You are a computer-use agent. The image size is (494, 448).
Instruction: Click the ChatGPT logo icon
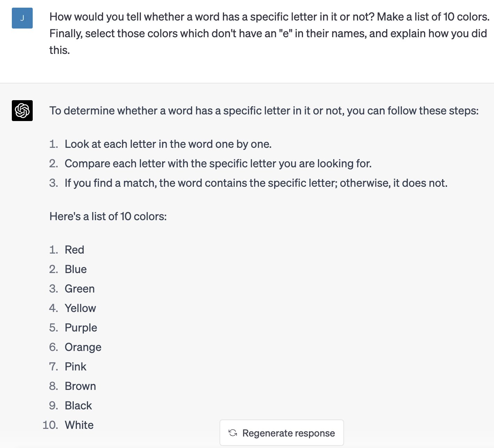coord(22,111)
